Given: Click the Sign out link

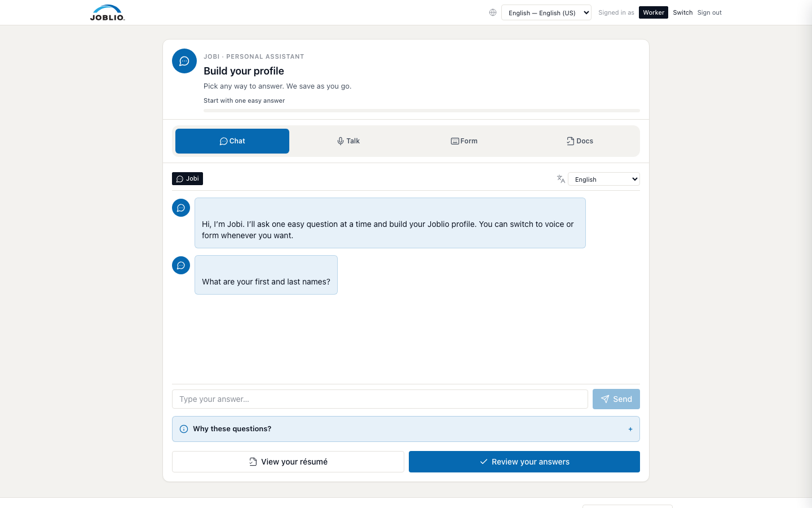Looking at the screenshot, I should tap(709, 12).
